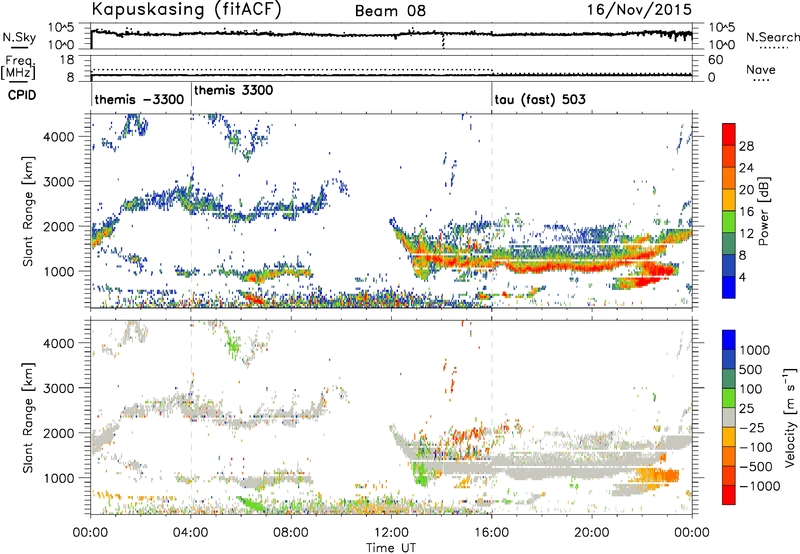Click the '08:00' time tick label
The width and height of the screenshot is (800, 554).
pyautogui.click(x=291, y=533)
